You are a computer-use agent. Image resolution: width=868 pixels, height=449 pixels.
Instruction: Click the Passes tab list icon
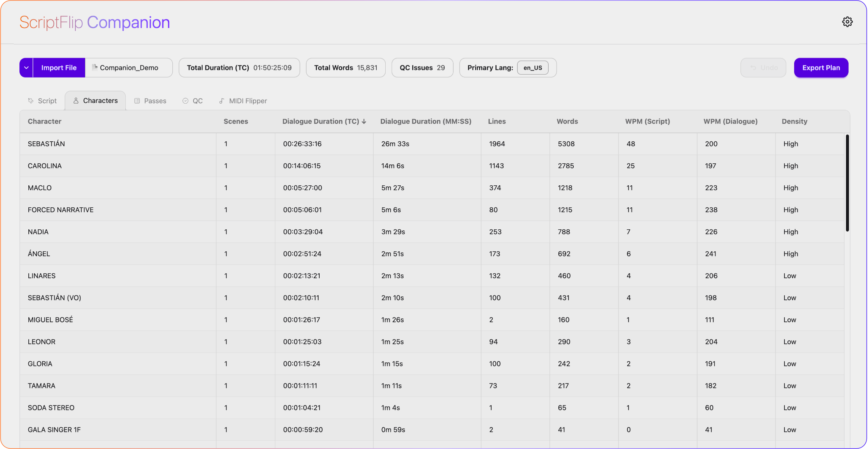pyautogui.click(x=137, y=101)
